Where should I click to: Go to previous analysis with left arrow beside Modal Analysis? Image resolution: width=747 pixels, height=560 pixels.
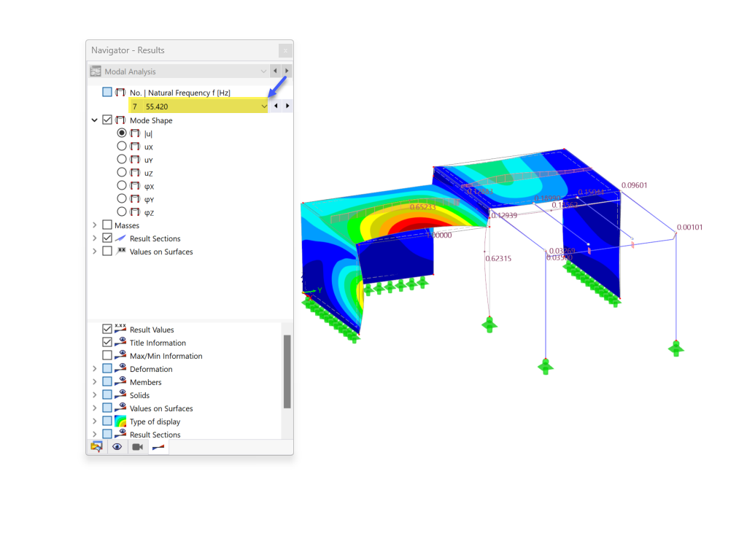(x=275, y=71)
